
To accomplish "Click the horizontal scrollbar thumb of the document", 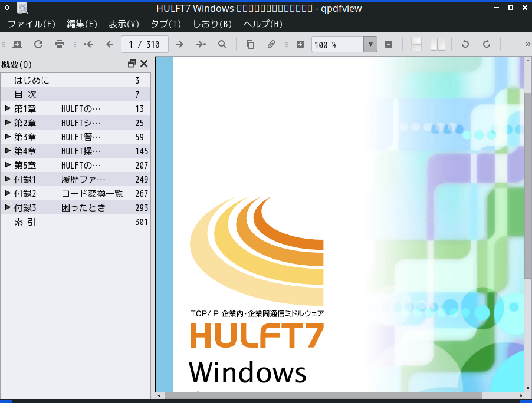I will [323, 395].
